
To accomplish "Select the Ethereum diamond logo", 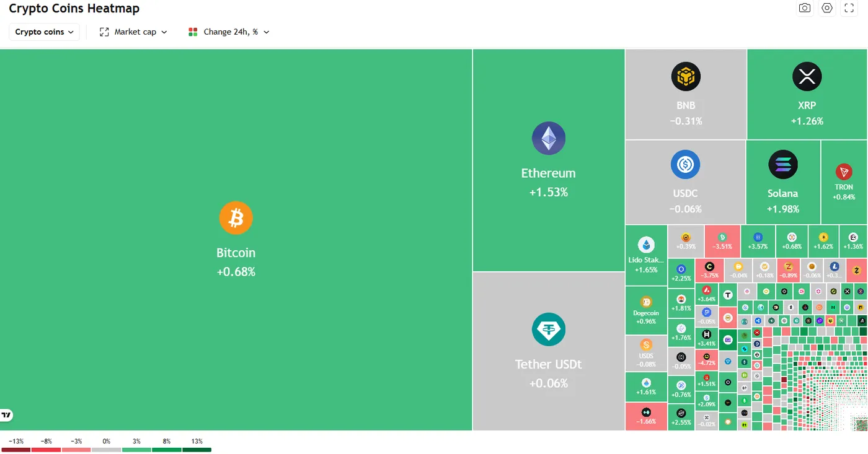I will click(x=549, y=138).
